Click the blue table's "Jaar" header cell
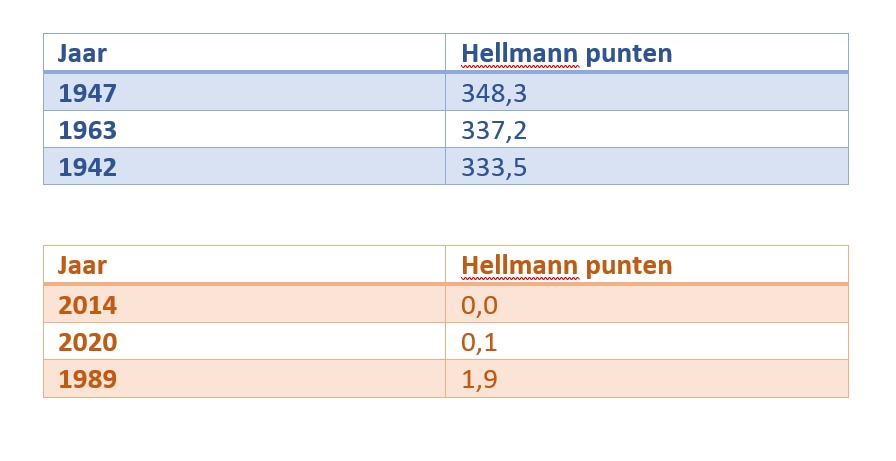This screenshot has height=461, width=896. (x=82, y=53)
